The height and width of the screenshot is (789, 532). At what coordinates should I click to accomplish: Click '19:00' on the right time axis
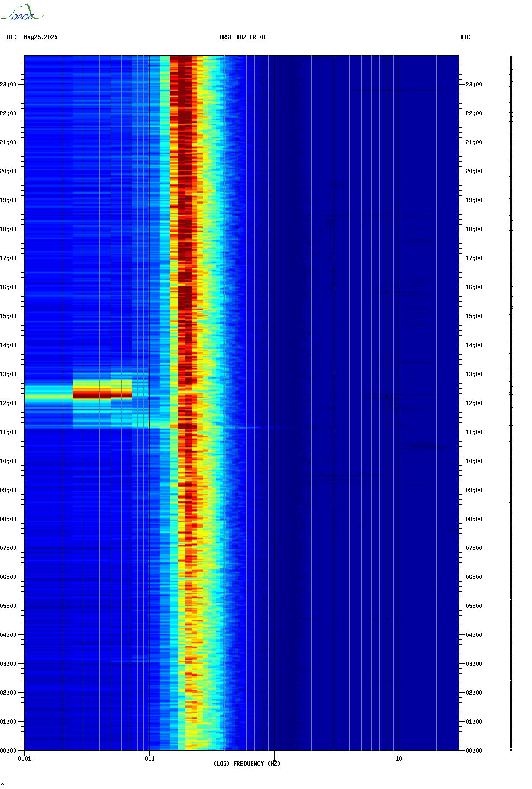pyautogui.click(x=474, y=200)
